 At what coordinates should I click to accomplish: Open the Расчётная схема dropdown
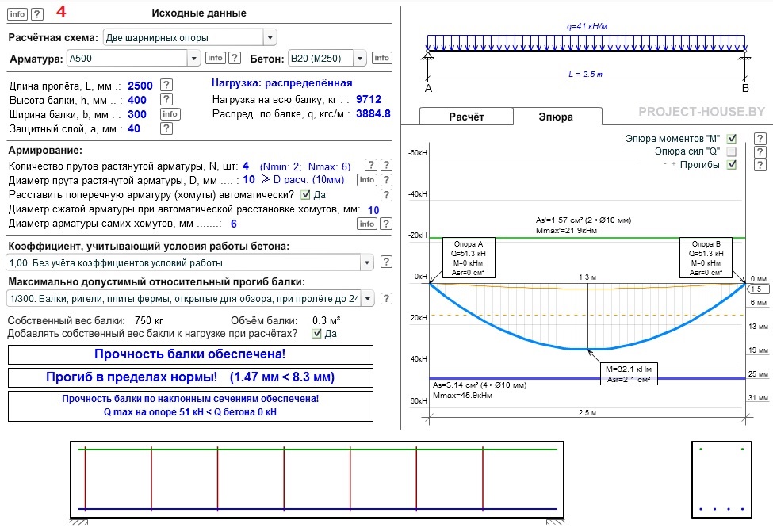coord(189,37)
